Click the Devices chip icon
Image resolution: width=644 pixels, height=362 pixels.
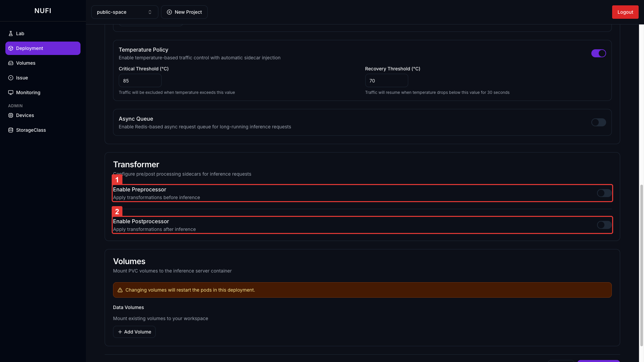(x=11, y=115)
